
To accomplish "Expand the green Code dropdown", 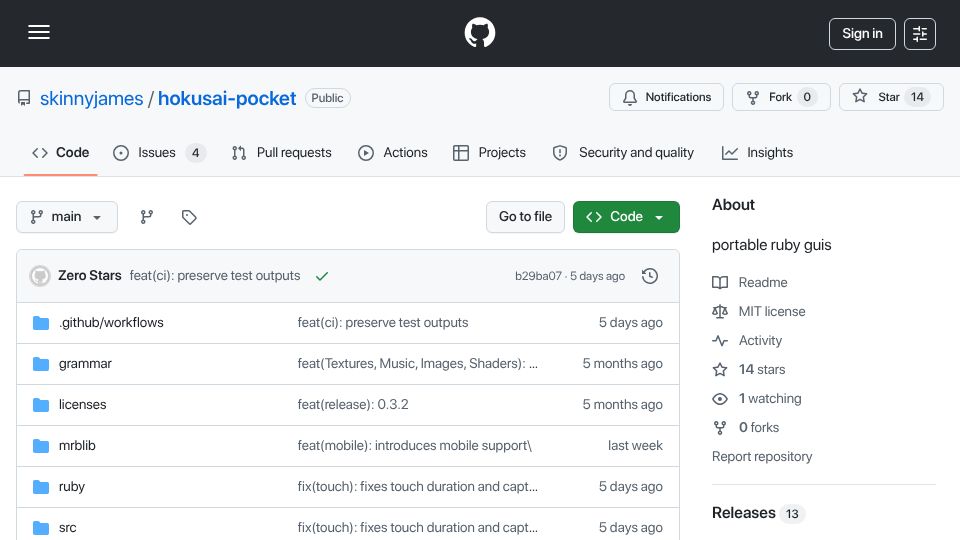I will [626, 217].
